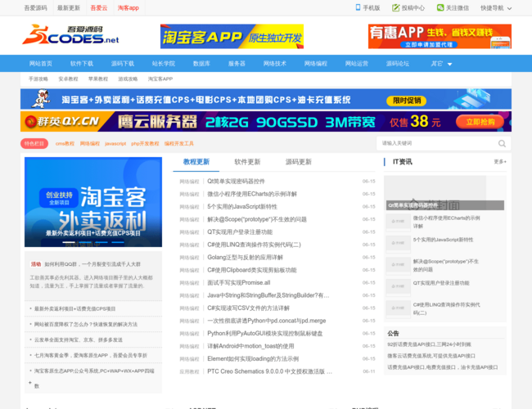Screen dimensions: 532x409
Task: Open 网站被百度降权了怎么办 link
Action: [86, 324]
